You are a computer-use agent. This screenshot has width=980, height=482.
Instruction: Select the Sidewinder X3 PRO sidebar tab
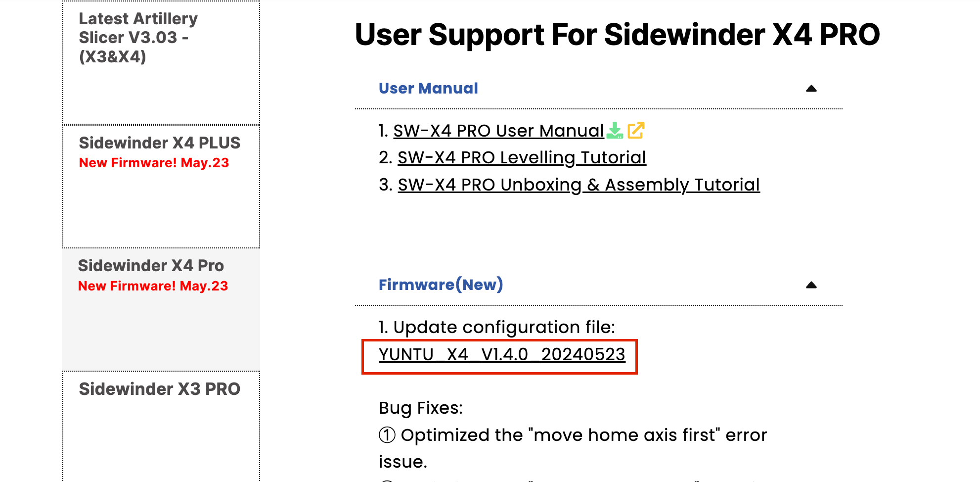click(x=160, y=389)
